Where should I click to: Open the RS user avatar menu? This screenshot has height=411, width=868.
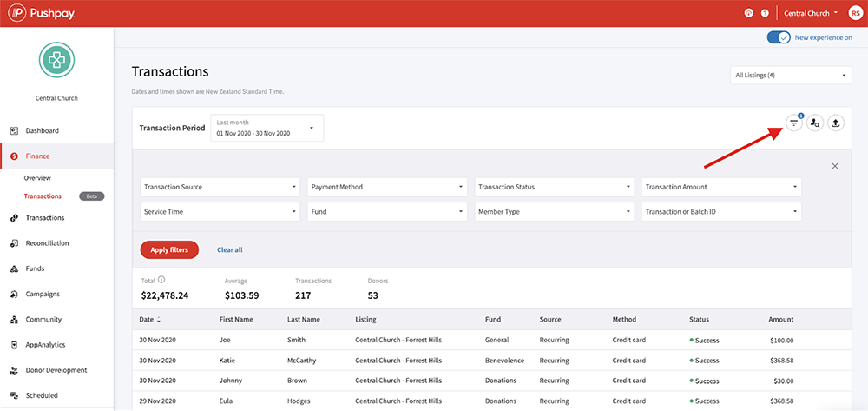(x=855, y=13)
